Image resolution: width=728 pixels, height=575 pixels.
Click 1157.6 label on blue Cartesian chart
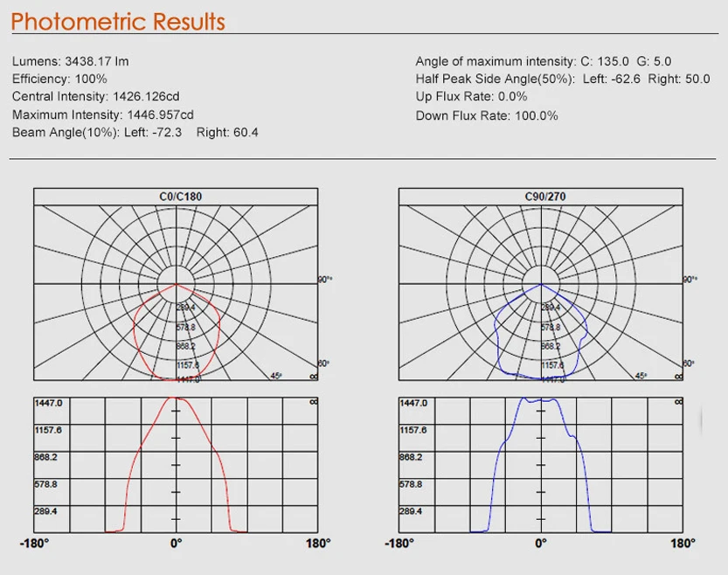pos(413,430)
